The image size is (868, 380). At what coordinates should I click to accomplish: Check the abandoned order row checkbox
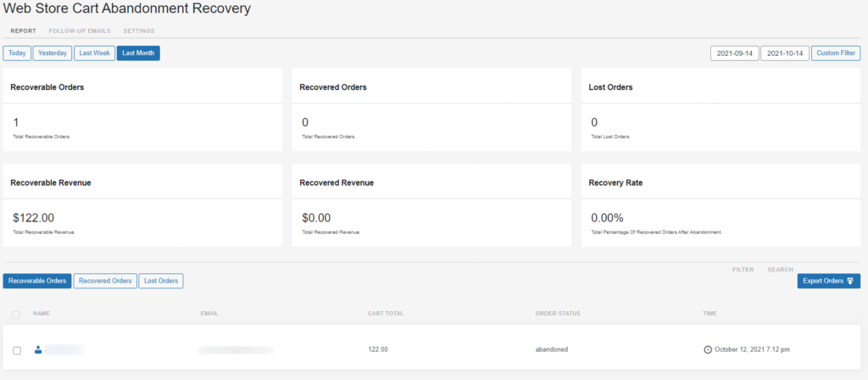pyautogui.click(x=17, y=350)
